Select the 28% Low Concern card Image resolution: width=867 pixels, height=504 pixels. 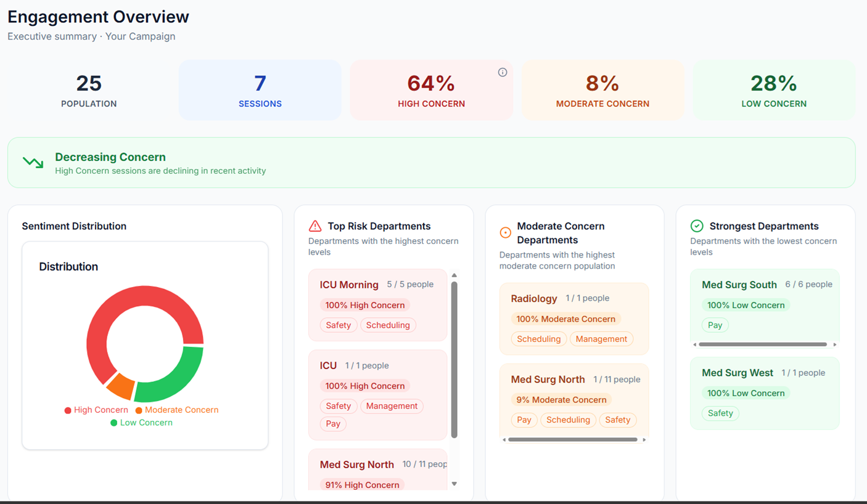774,90
